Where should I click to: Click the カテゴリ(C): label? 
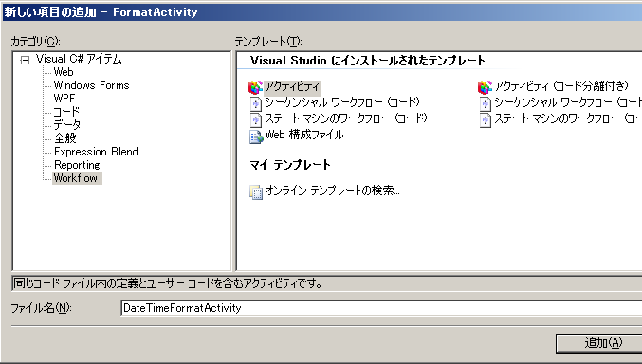point(36,42)
